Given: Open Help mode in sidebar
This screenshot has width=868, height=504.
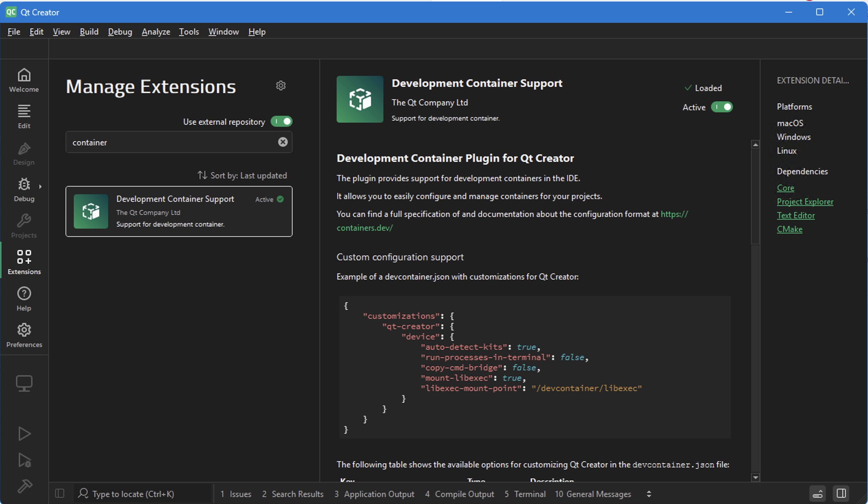Looking at the screenshot, I should click(x=24, y=299).
